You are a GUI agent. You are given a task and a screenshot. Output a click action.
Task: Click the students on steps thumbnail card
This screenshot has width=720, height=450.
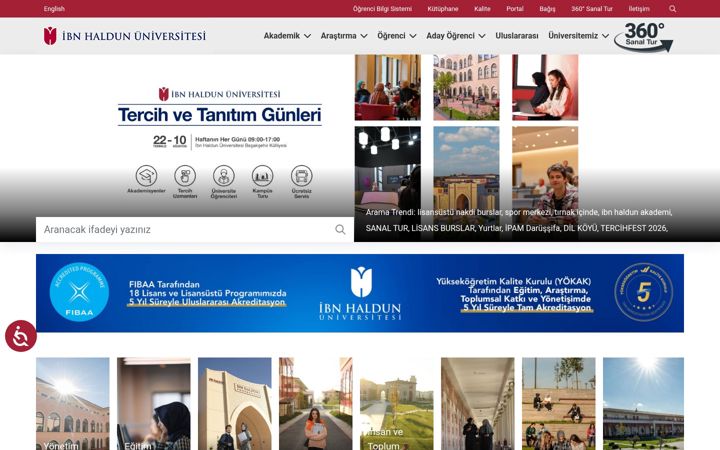(559, 404)
